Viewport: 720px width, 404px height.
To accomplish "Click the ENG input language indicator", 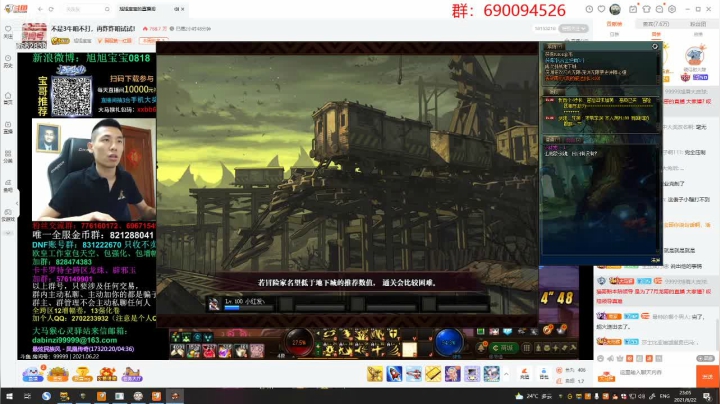I will click(664, 396).
